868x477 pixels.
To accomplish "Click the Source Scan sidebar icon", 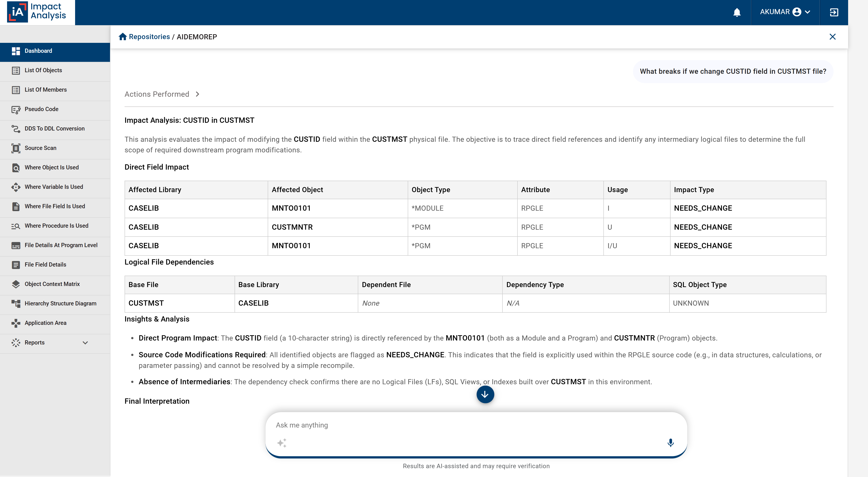I will coord(16,148).
